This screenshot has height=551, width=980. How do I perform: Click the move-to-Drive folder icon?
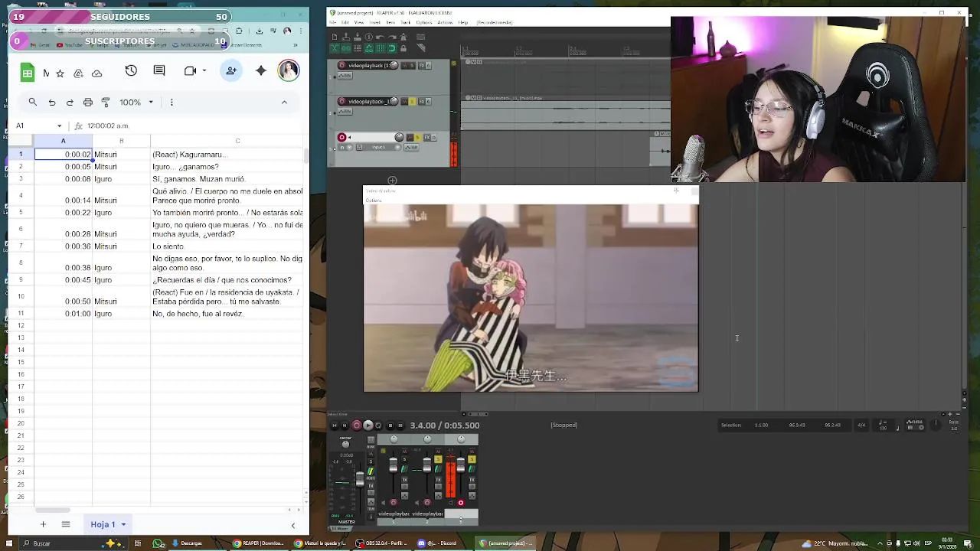coord(79,73)
